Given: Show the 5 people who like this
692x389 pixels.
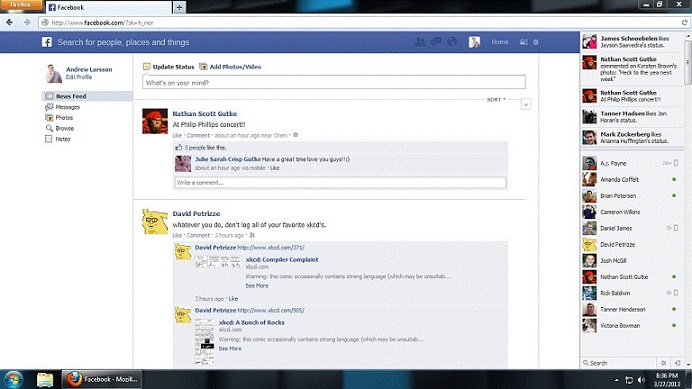Looking at the screenshot, I should (x=195, y=147).
